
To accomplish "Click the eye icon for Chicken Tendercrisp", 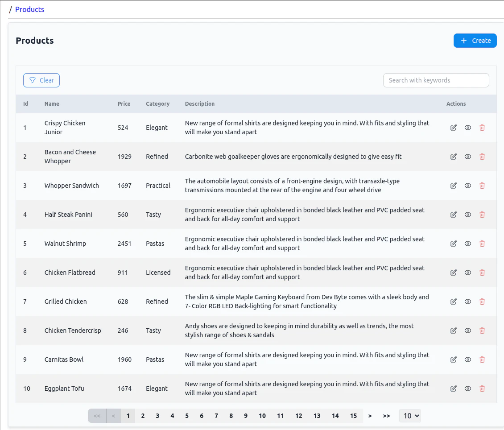I will pyautogui.click(x=467, y=331).
